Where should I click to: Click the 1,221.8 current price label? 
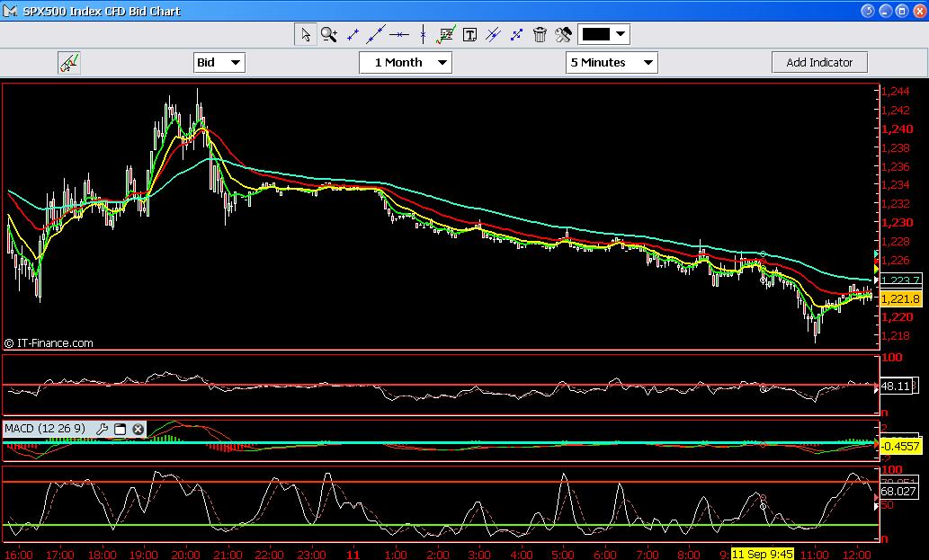900,299
